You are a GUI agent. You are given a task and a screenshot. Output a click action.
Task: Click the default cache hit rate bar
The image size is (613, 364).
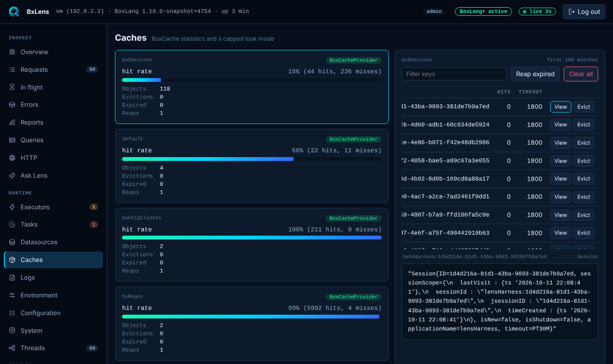tap(252, 159)
